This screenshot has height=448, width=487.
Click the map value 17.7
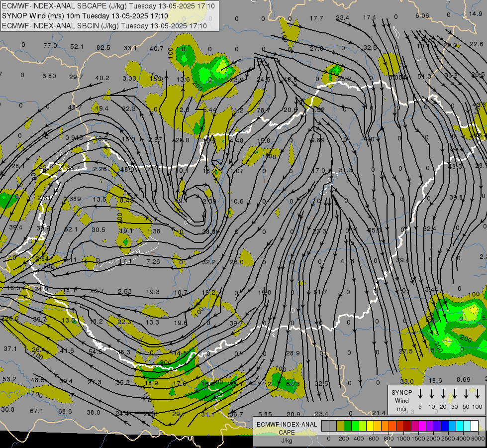(316, 18)
